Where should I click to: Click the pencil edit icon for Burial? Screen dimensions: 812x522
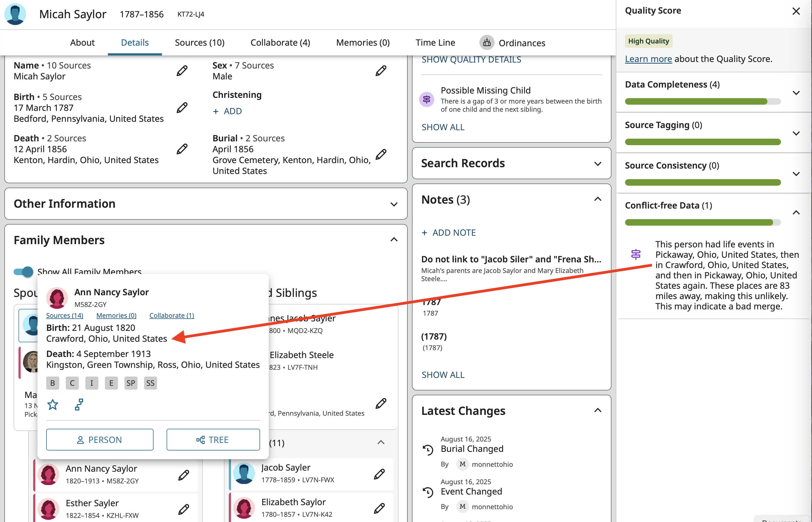381,154
